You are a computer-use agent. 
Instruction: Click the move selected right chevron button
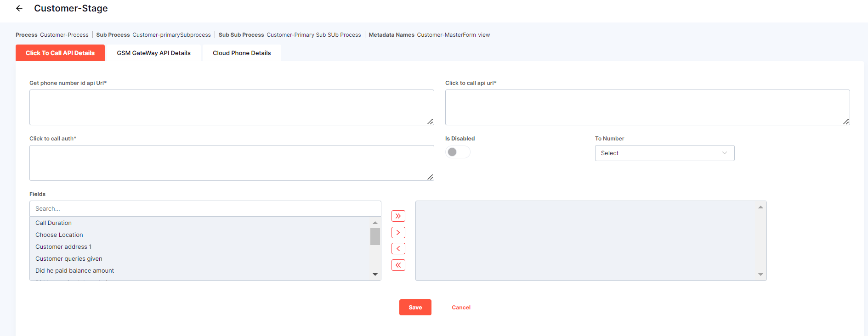coord(398,233)
